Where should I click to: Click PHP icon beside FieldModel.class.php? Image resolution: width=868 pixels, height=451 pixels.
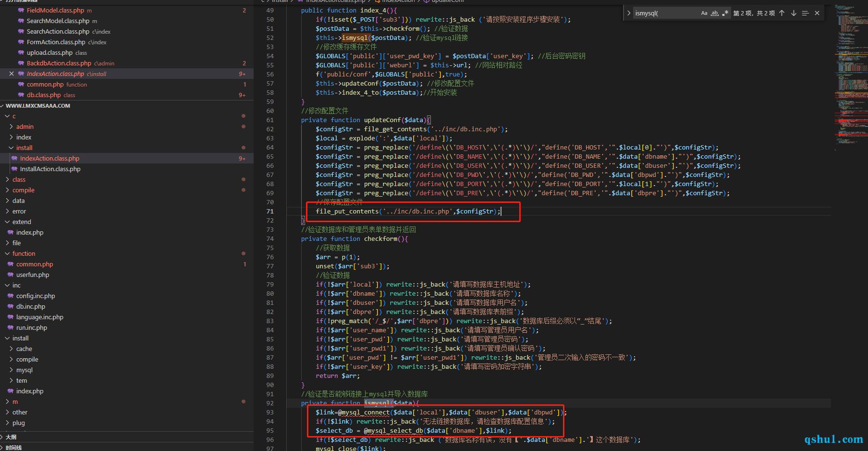pyautogui.click(x=21, y=10)
